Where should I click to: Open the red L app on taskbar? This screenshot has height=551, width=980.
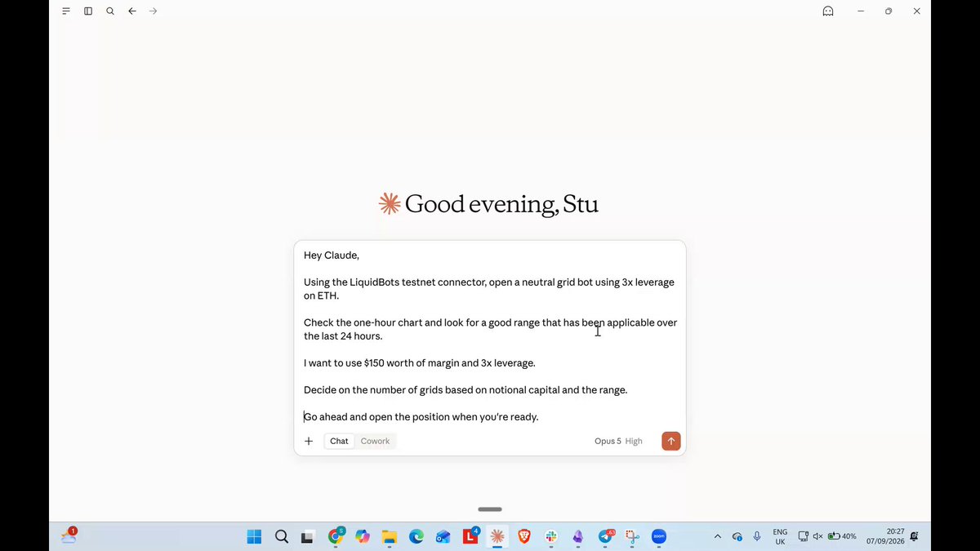point(471,536)
